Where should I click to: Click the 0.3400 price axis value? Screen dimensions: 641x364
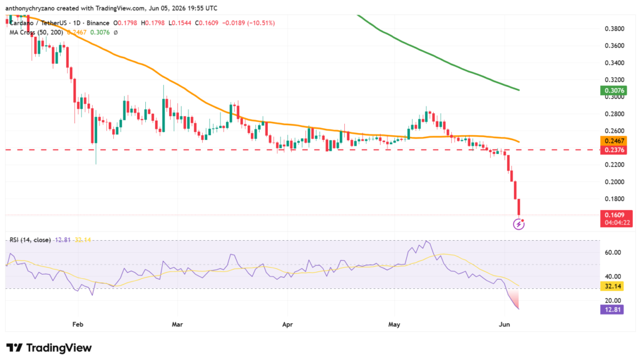615,63
